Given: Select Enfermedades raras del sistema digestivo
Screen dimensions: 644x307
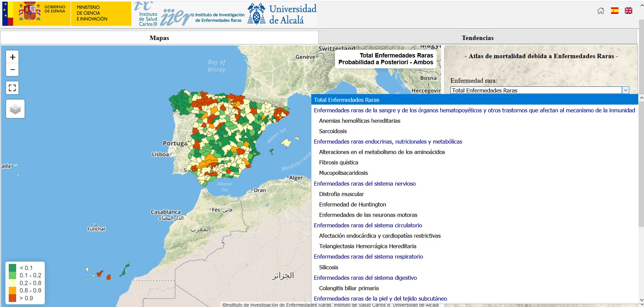Looking at the screenshot, I should pyautogui.click(x=475, y=278).
